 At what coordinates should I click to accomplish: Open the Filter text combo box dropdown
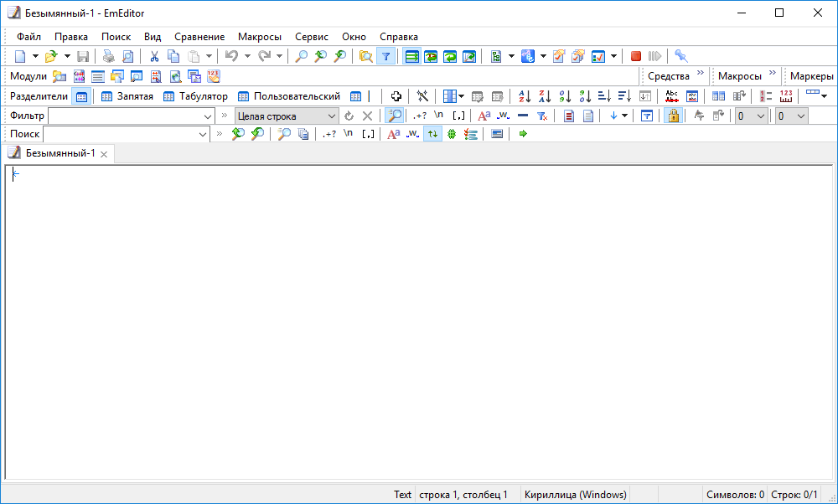pyautogui.click(x=207, y=116)
